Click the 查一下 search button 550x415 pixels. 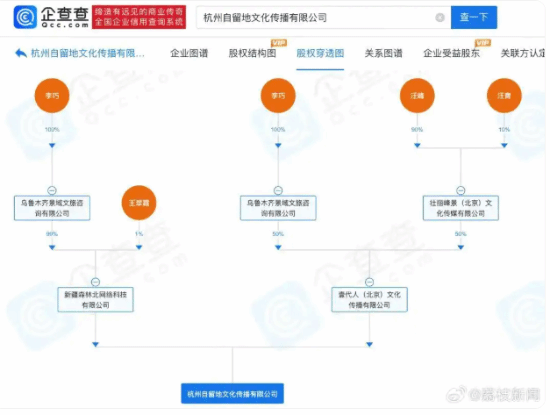click(474, 17)
